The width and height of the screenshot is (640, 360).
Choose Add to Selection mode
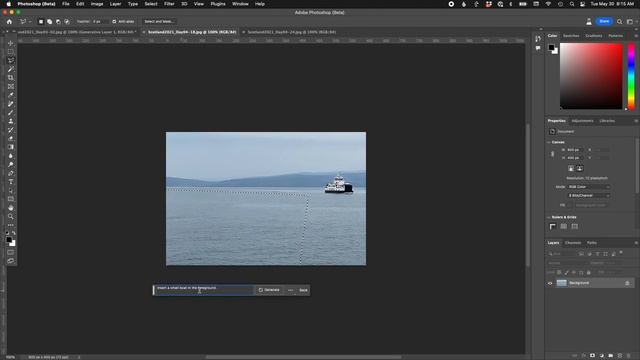pyautogui.click(x=49, y=22)
